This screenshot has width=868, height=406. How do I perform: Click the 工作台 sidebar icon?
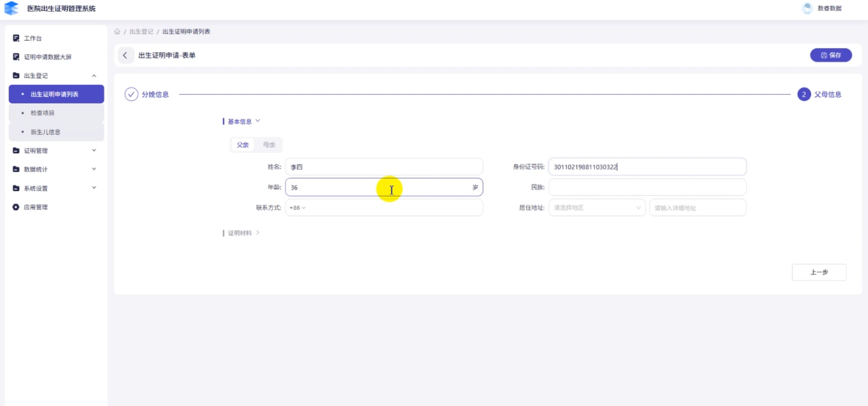(x=16, y=38)
